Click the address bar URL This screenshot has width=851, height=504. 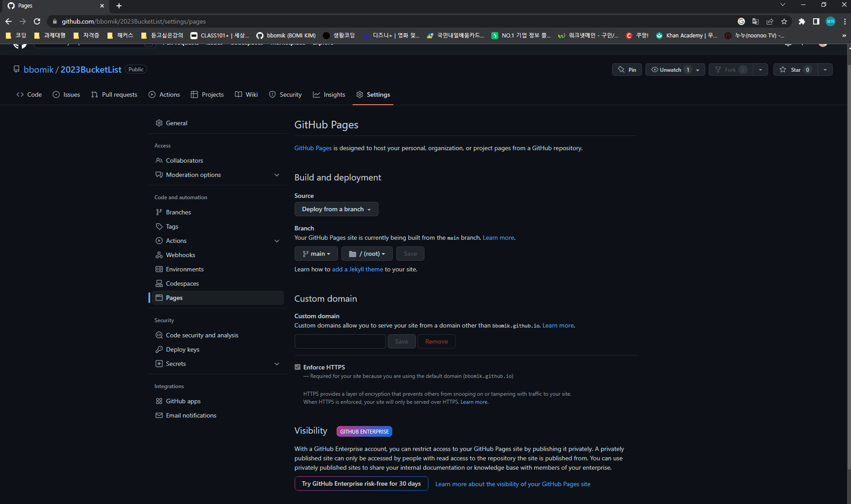click(134, 21)
